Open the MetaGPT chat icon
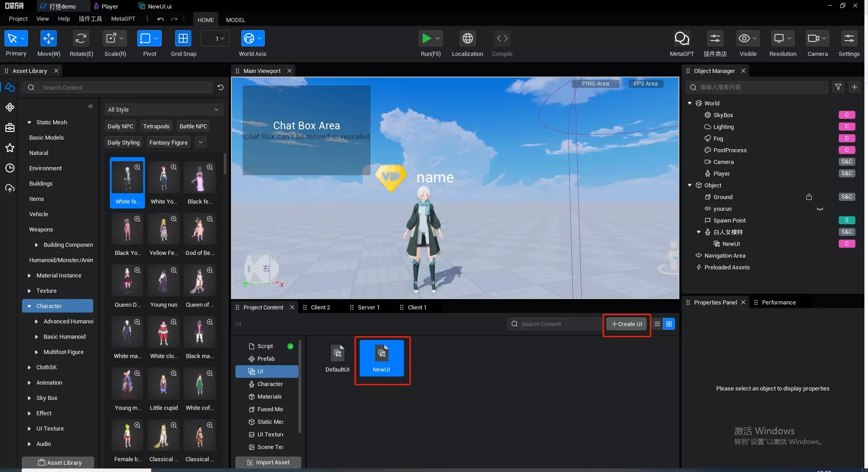Image resolution: width=868 pixels, height=472 pixels. pos(682,39)
